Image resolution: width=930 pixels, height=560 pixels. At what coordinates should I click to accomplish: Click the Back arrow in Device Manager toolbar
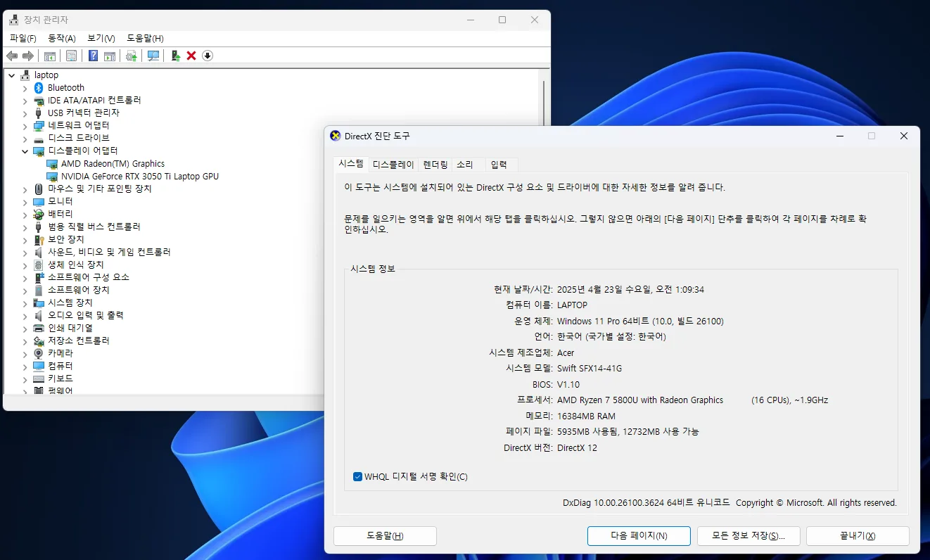(x=12, y=56)
